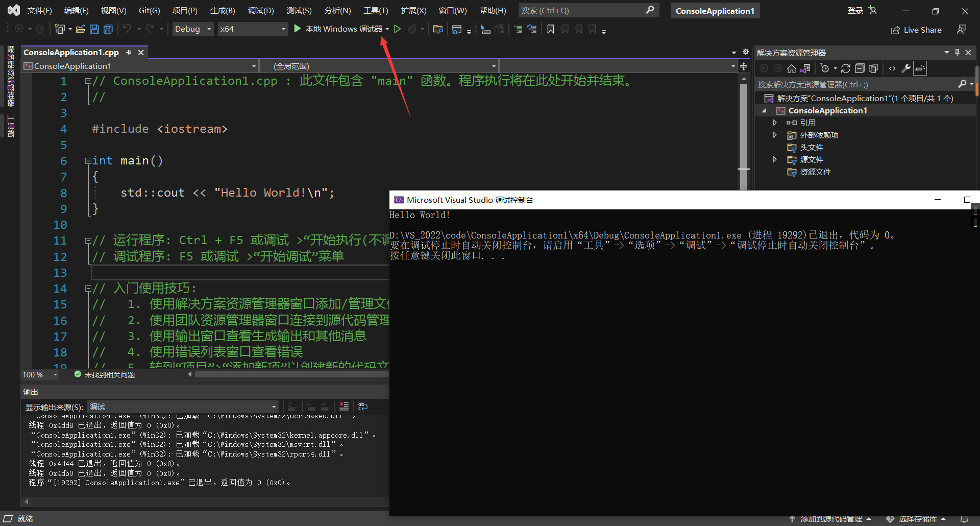The height and width of the screenshot is (526, 980).
Task: Click the Save All icon
Action: point(108,29)
